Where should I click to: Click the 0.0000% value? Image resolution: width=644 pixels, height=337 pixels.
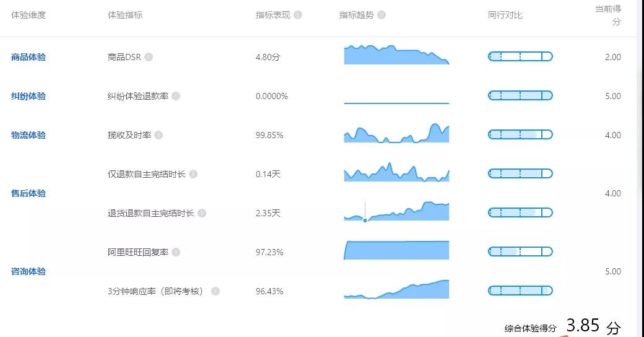click(x=271, y=96)
